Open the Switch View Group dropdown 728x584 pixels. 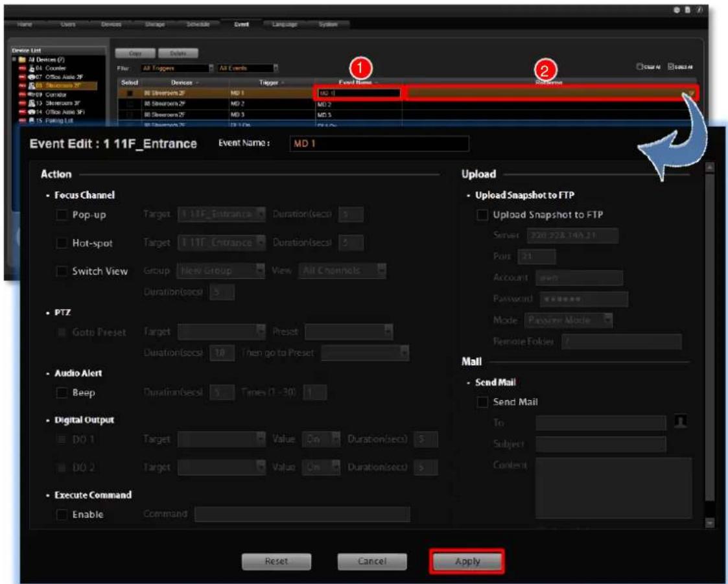(x=220, y=270)
